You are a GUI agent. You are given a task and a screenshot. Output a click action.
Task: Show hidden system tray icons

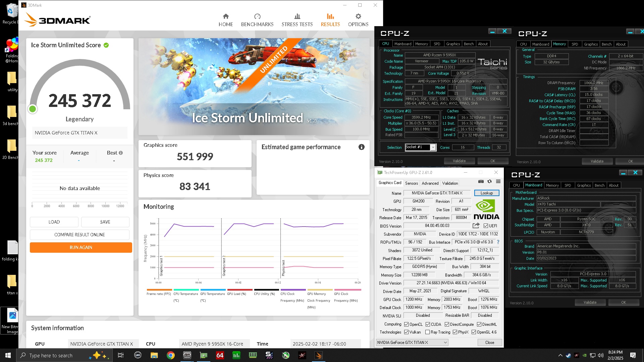(560, 356)
